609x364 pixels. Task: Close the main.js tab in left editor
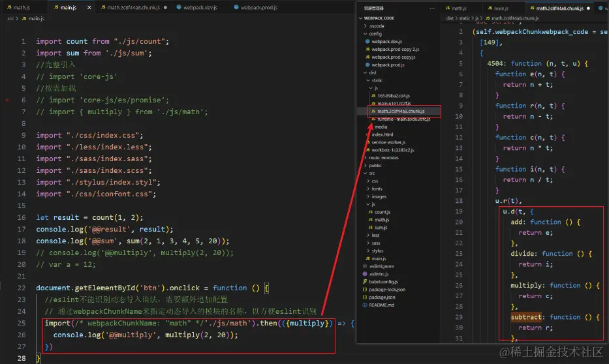click(x=89, y=7)
